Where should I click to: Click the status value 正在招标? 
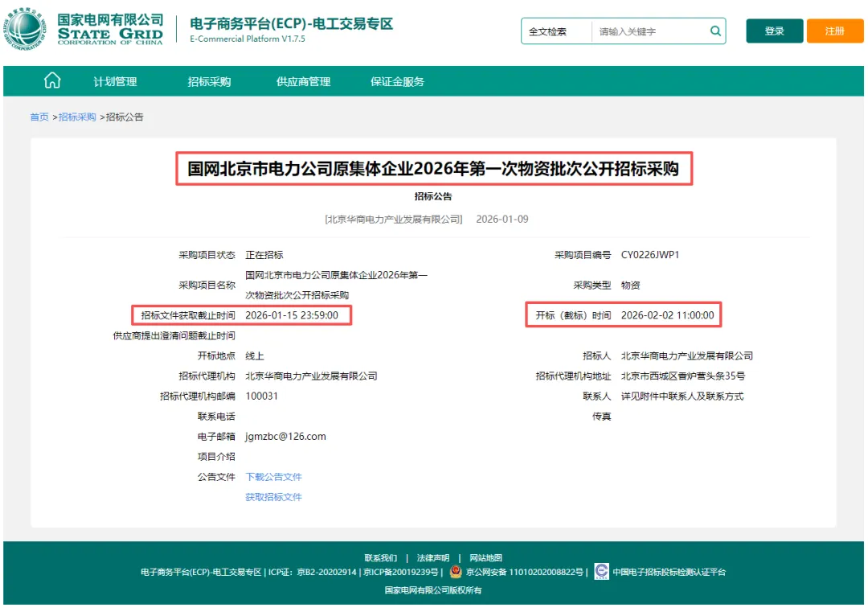click(x=264, y=255)
